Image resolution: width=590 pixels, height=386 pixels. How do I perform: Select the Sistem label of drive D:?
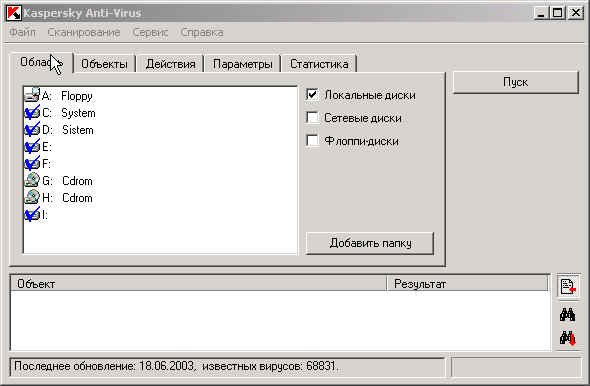click(x=78, y=130)
